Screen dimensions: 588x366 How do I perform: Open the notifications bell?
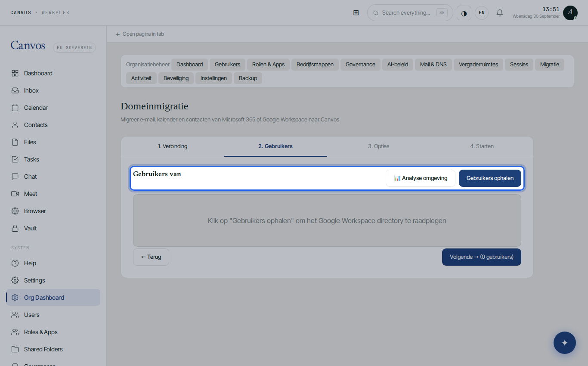click(500, 13)
